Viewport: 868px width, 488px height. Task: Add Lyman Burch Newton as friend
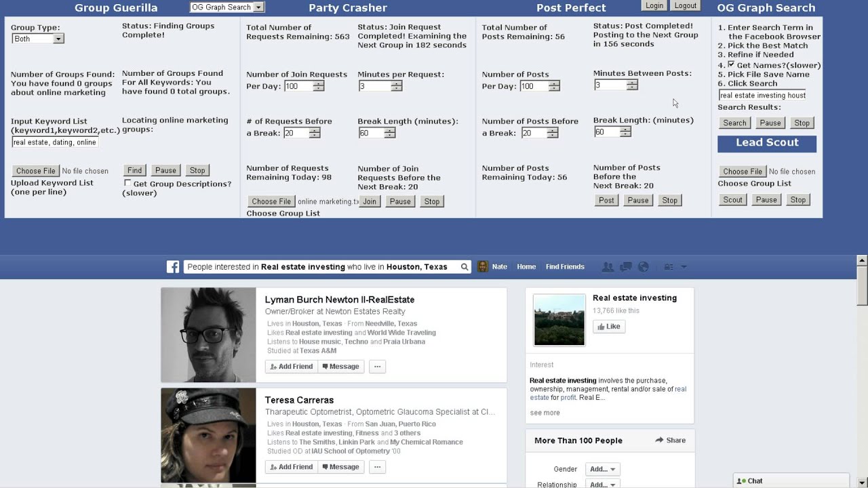(292, 367)
